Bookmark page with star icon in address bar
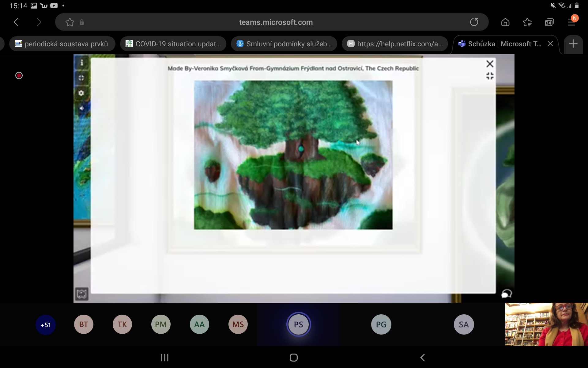The width and height of the screenshot is (588, 368). [x=70, y=22]
